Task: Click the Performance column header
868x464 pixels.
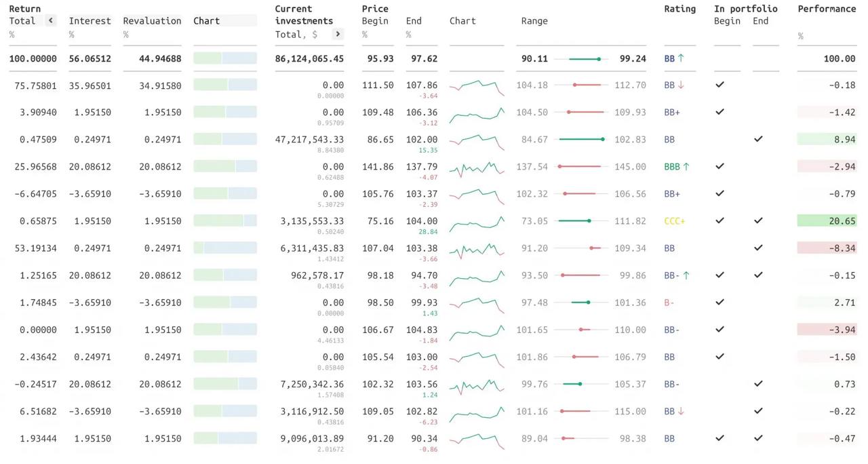Action: [827, 9]
